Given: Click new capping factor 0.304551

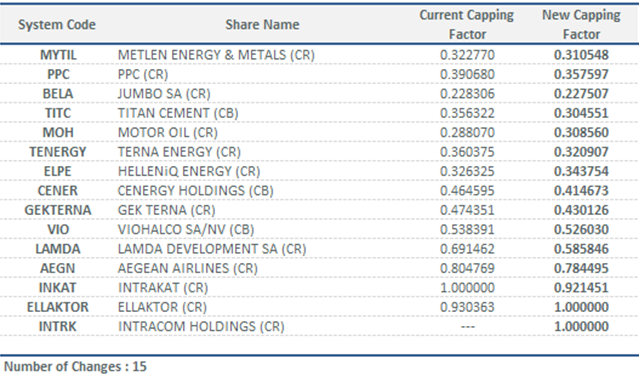Looking at the screenshot, I should coord(582,113).
